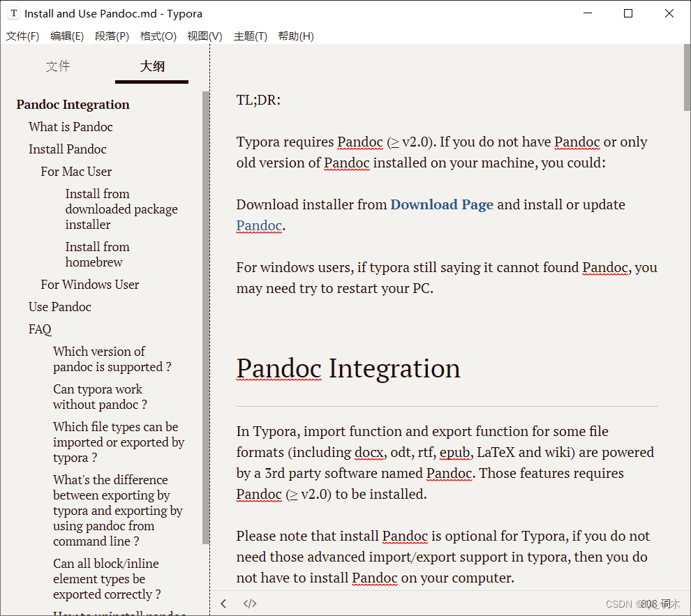Click paragraph starting 'Please note that install'

(443, 557)
